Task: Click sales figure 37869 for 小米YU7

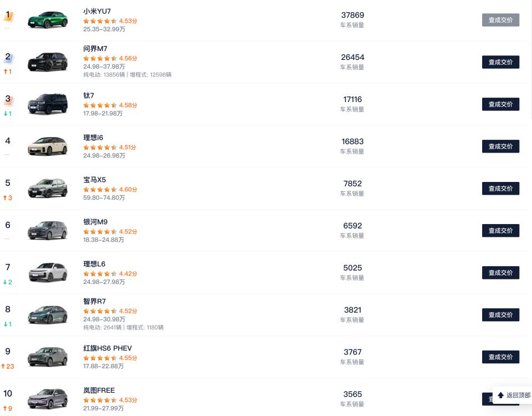Action: tap(352, 15)
